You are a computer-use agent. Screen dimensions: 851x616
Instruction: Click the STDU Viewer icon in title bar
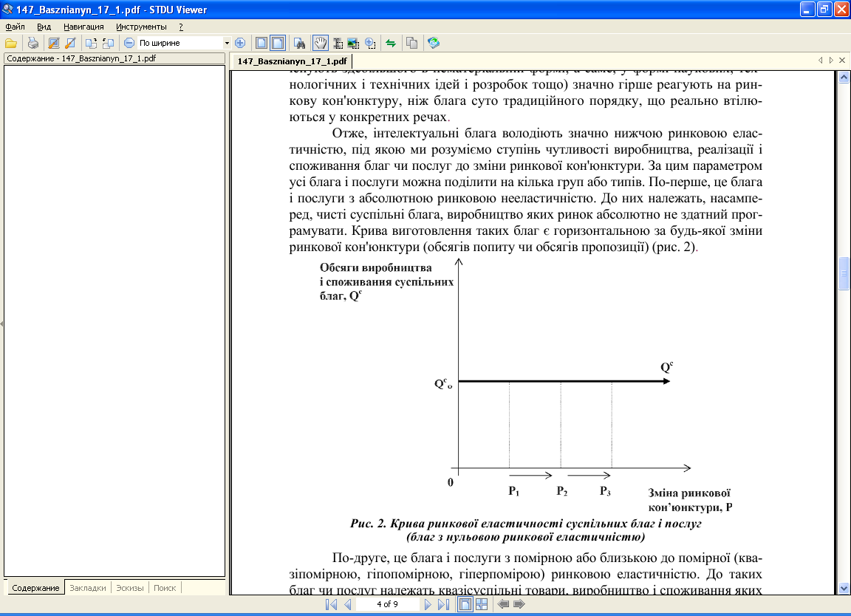point(7,9)
